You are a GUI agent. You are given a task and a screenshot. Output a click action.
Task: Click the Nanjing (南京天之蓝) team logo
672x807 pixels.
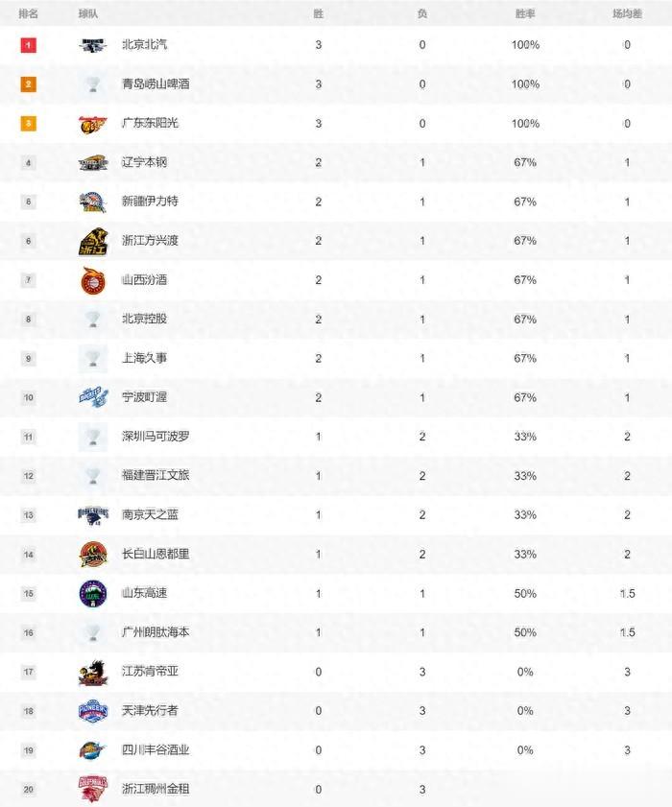(93, 515)
